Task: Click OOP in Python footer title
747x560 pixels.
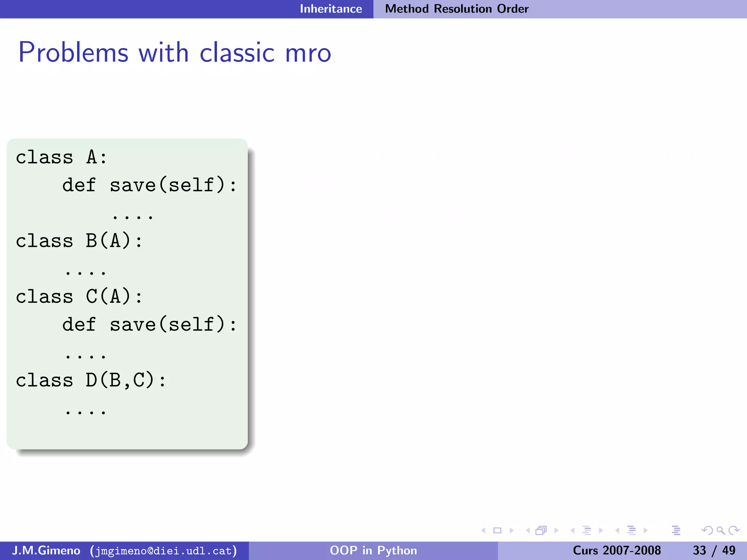Action: 373,550
